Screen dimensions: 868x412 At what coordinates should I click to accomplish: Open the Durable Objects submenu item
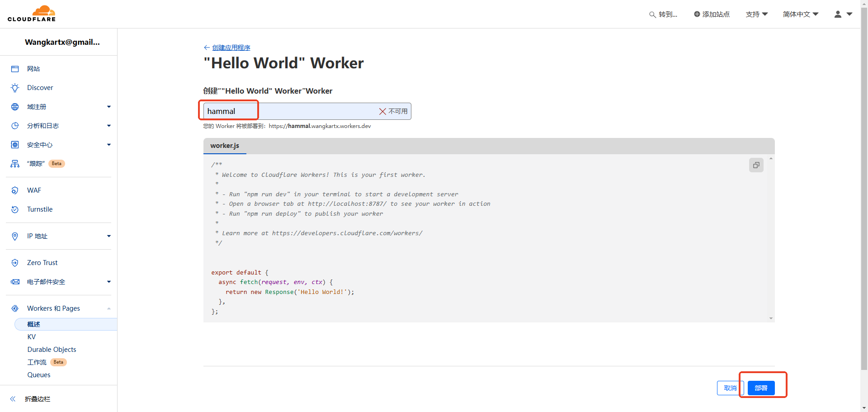(x=52, y=350)
